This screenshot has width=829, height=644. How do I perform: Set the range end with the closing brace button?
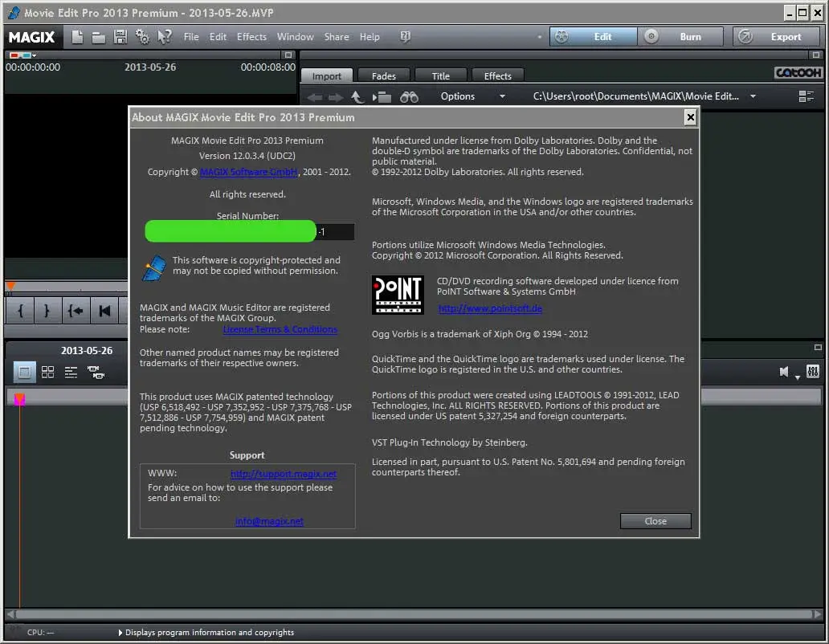click(47, 311)
